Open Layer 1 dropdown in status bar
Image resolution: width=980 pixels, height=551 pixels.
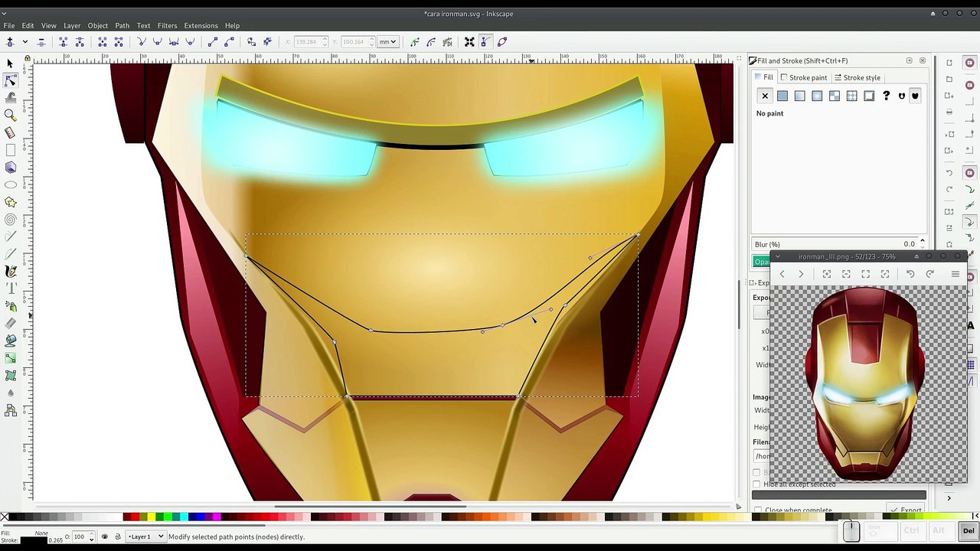coord(145,536)
